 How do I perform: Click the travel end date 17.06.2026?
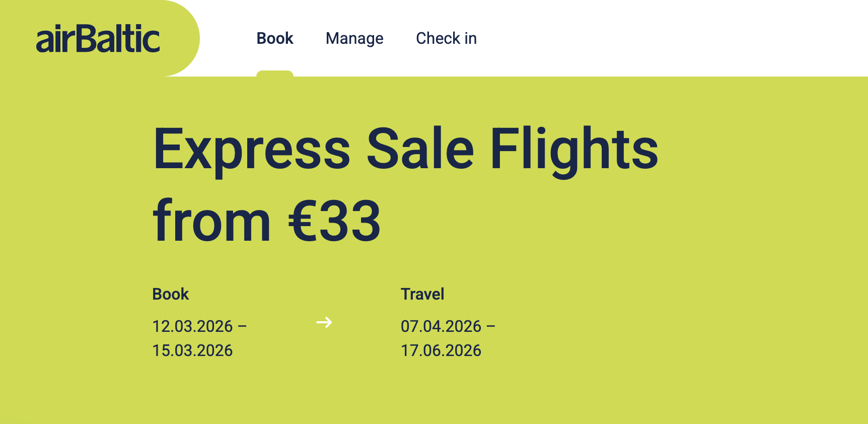pos(441,349)
